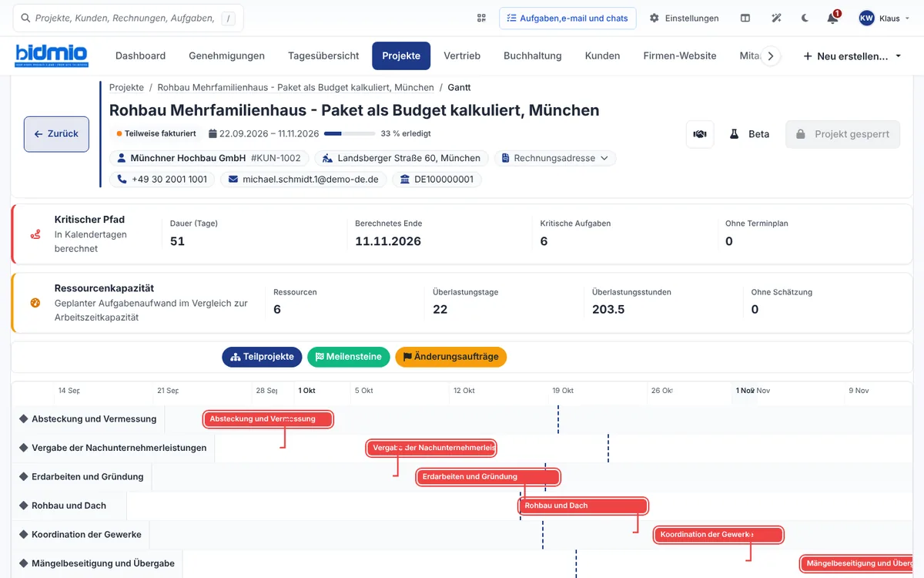Click Berechnetes Ende 11.11.2026 value
Screen dimensions: 924x578
pos(388,241)
